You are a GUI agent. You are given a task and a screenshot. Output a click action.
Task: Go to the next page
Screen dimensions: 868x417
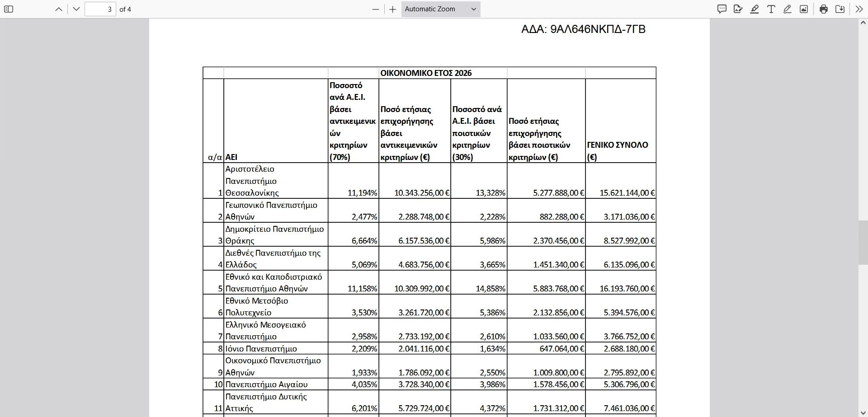point(76,9)
